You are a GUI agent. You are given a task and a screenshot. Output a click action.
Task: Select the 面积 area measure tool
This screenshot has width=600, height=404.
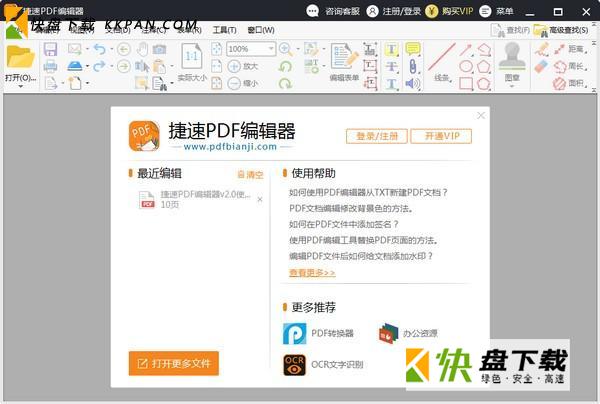570,83
